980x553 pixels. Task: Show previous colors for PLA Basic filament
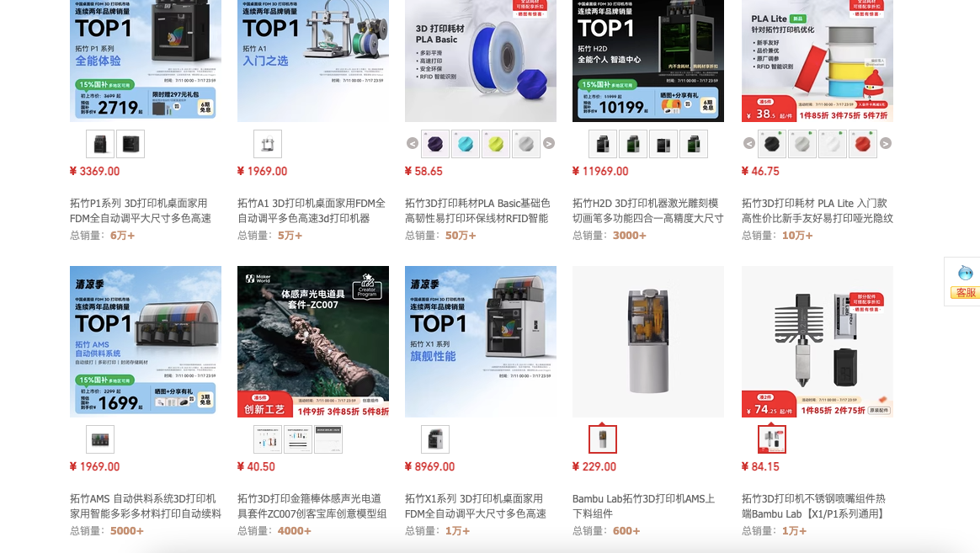pos(413,144)
